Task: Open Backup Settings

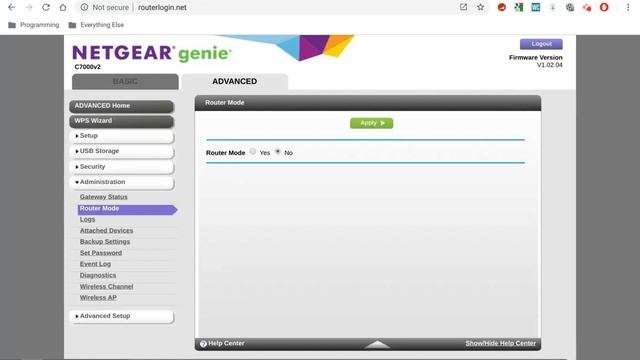Action: pyautogui.click(x=105, y=242)
